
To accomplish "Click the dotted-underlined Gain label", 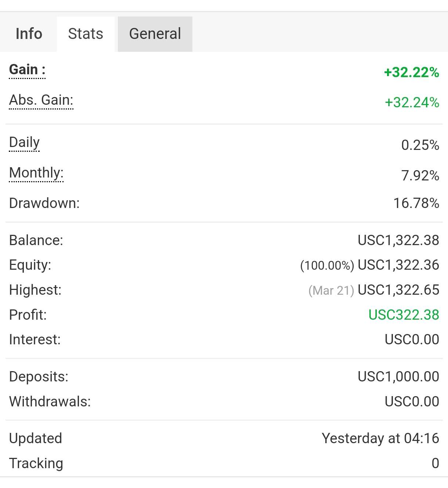I will coord(27,69).
